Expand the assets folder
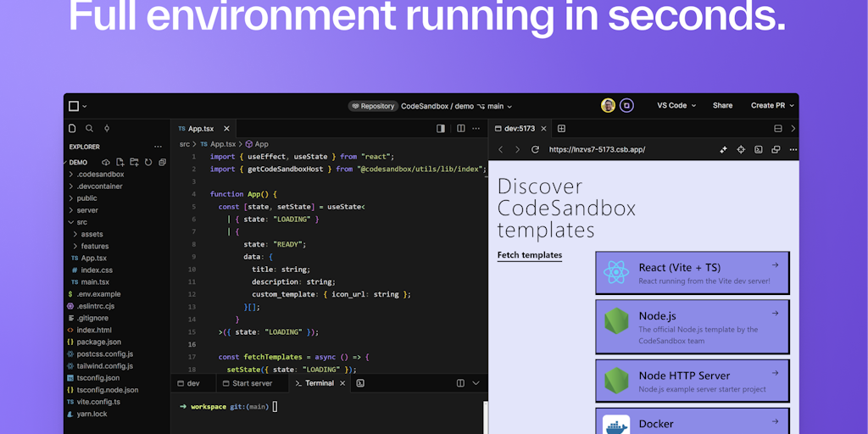The width and height of the screenshot is (868, 434). tap(87, 234)
